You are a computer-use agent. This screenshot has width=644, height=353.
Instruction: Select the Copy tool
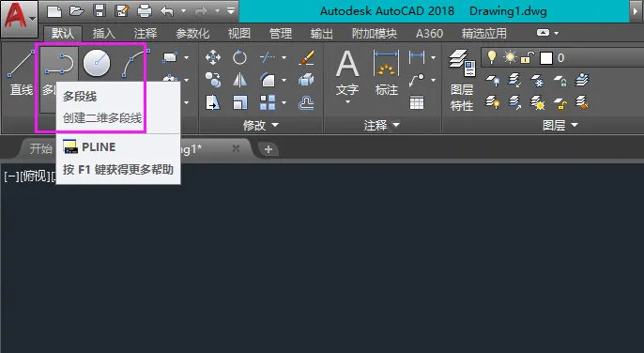213,80
